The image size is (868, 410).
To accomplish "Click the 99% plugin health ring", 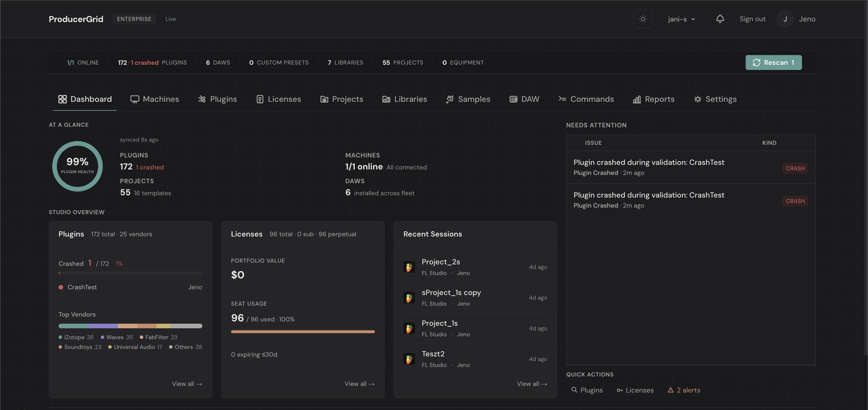I will (77, 166).
